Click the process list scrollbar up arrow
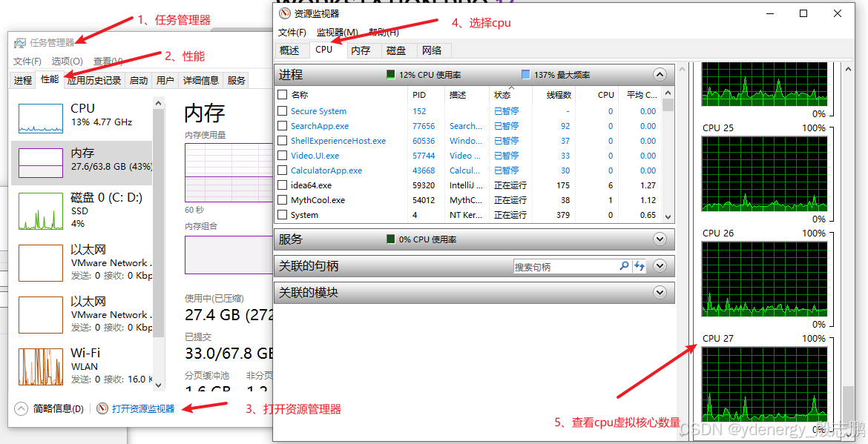 tap(668, 93)
